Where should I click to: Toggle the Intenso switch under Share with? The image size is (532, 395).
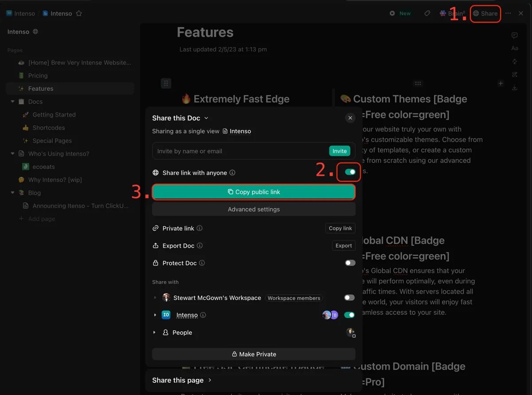(x=349, y=315)
